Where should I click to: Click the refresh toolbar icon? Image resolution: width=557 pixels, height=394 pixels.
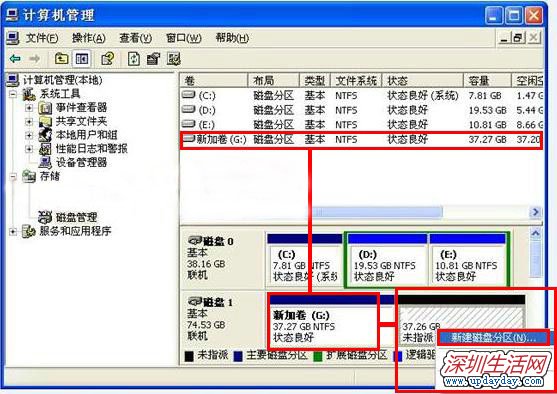pos(134,59)
